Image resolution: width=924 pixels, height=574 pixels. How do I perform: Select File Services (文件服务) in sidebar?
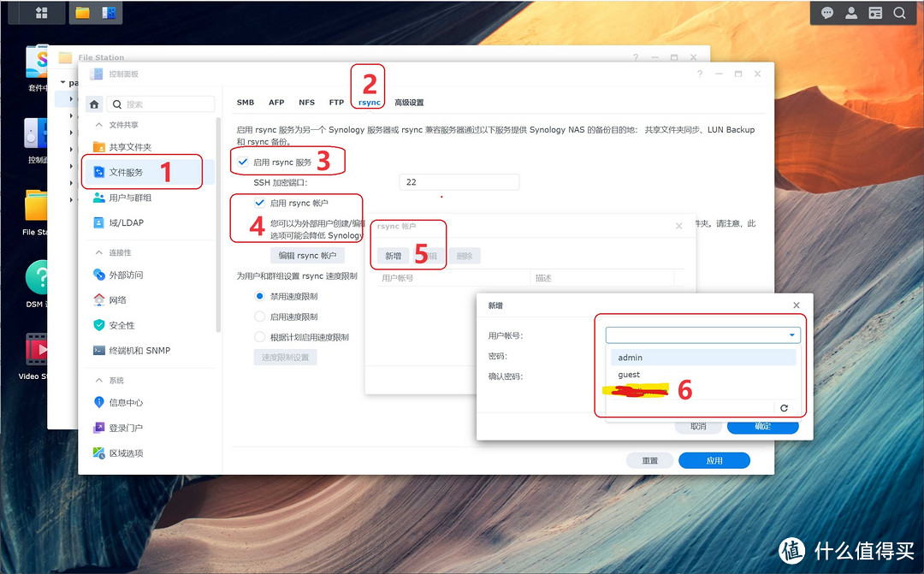[149, 172]
